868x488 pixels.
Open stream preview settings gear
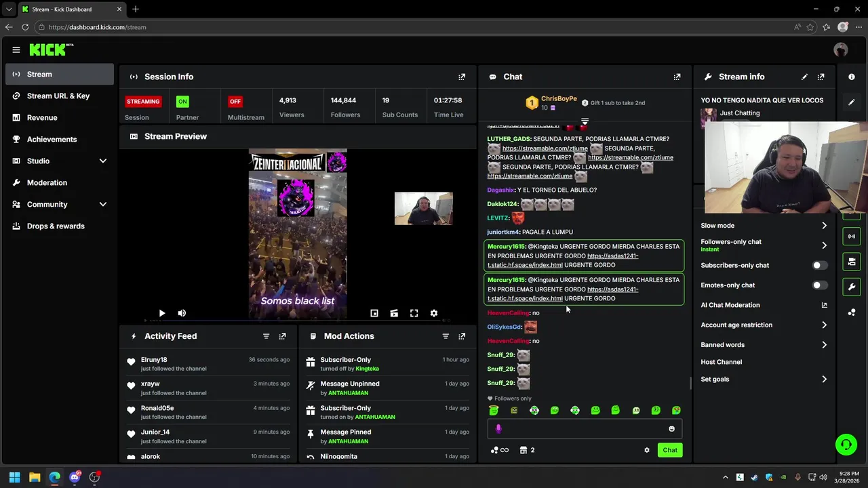(x=434, y=313)
